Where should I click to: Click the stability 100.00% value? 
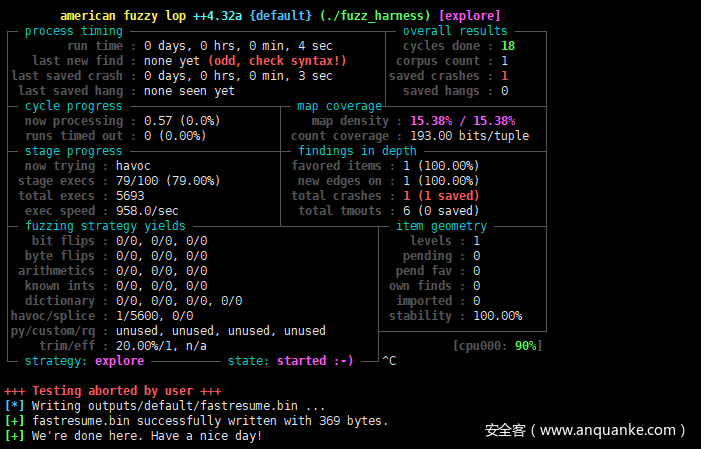(x=497, y=316)
